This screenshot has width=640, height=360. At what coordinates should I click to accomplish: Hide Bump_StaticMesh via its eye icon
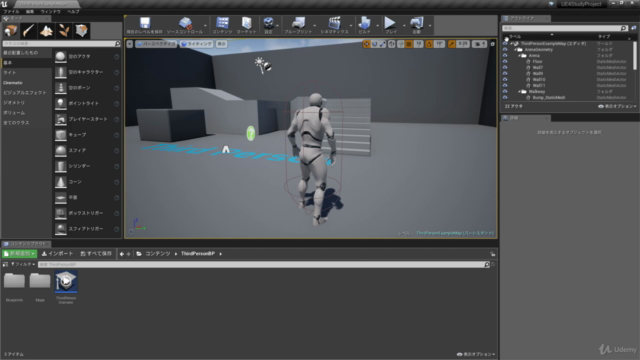tap(505, 98)
